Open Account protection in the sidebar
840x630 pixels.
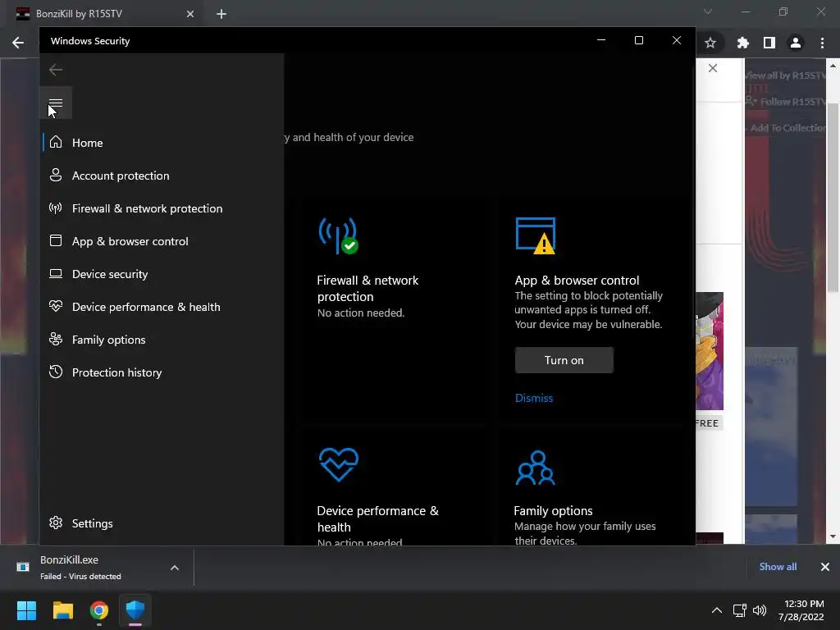click(163, 176)
